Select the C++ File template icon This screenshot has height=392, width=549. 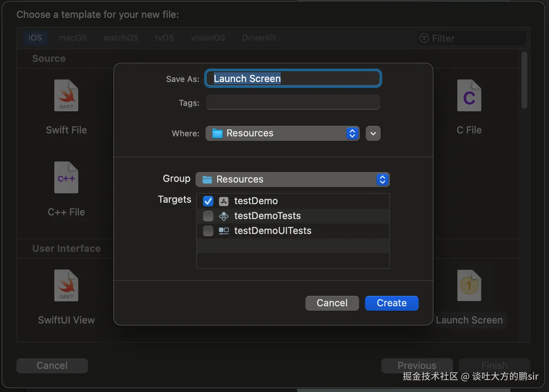click(x=66, y=177)
